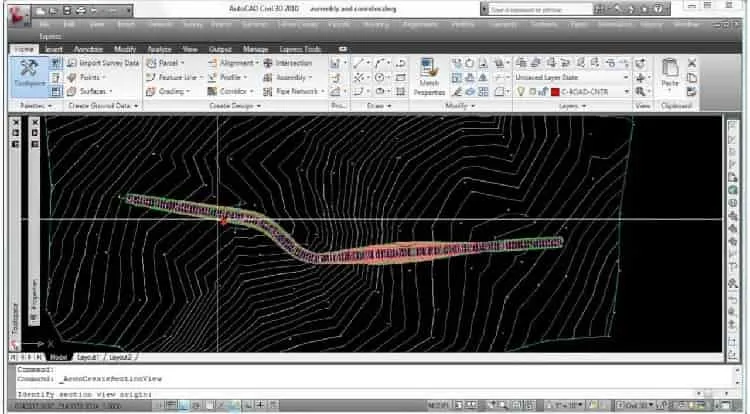750x414 pixels.
Task: Open the File menu
Action: (44, 24)
